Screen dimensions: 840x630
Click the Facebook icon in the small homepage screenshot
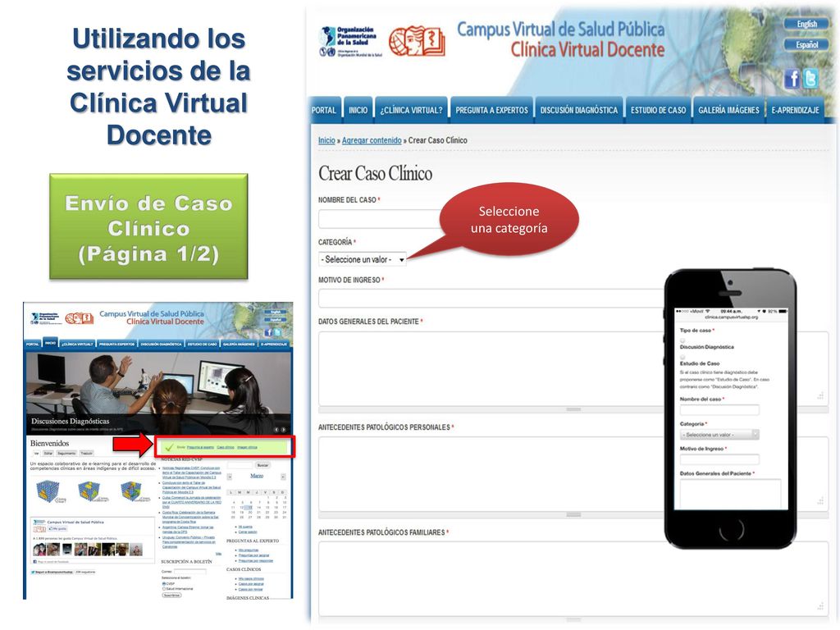268,332
